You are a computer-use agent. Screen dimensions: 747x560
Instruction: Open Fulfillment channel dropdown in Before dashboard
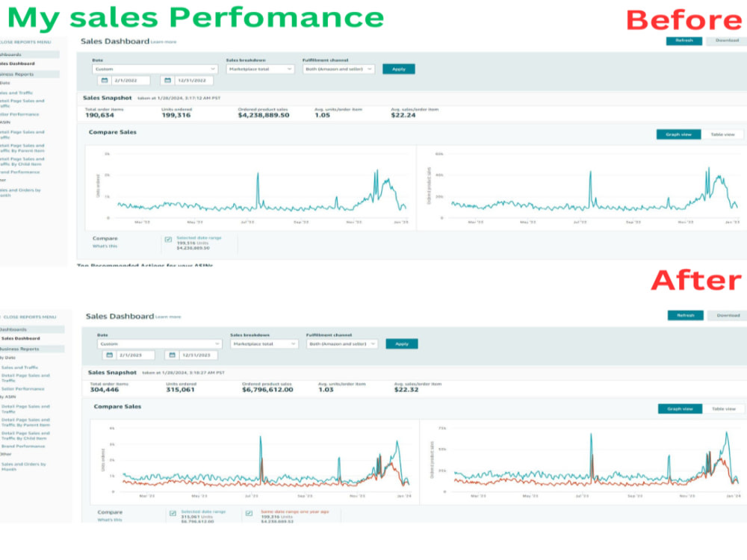pyautogui.click(x=338, y=69)
